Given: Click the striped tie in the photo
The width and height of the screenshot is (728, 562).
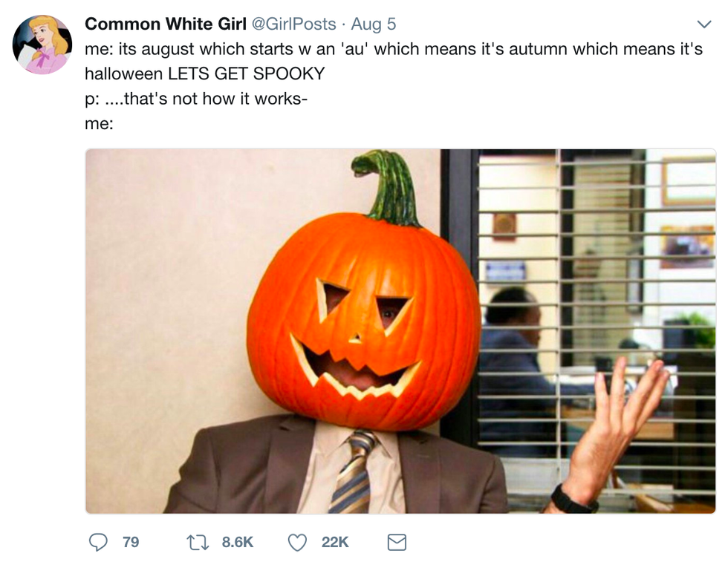Looking at the screenshot, I should click(x=353, y=471).
